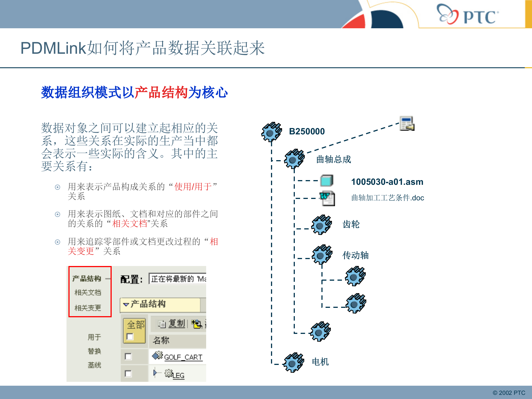Check the LEG row checkbox
532x399 pixels.
(x=129, y=374)
